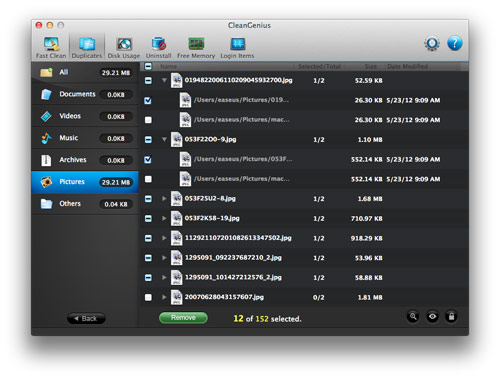The height and width of the screenshot is (379, 500).
Task: Select the Duplicates toolbar icon
Action: point(87,47)
